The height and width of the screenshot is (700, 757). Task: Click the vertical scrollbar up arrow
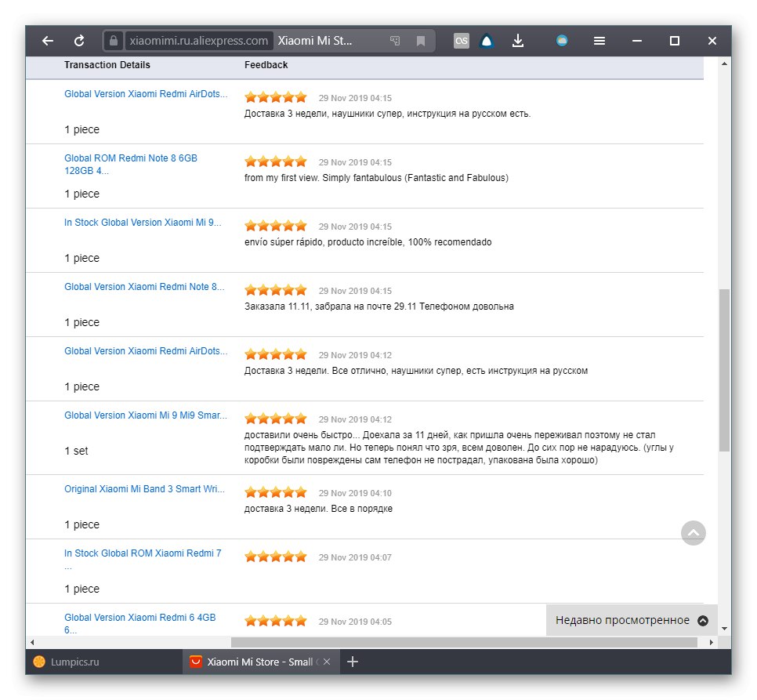[723, 63]
